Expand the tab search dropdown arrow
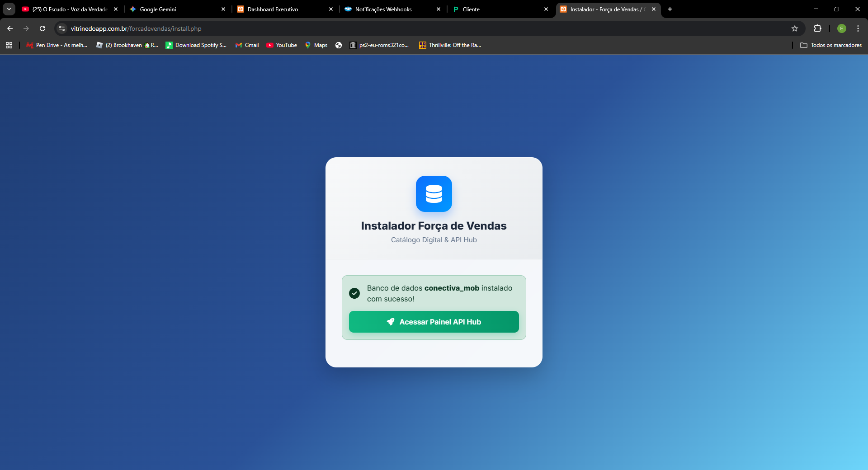This screenshot has width=868, height=470. [9, 9]
